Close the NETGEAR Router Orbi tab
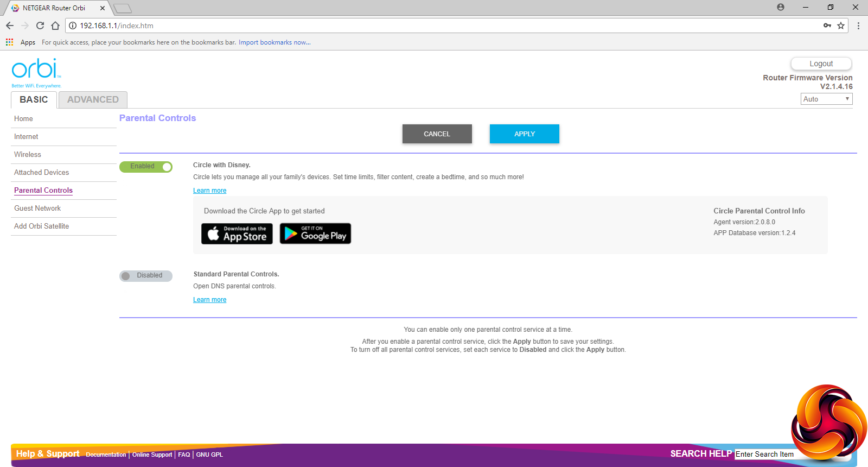This screenshot has width=868, height=467. click(x=103, y=8)
